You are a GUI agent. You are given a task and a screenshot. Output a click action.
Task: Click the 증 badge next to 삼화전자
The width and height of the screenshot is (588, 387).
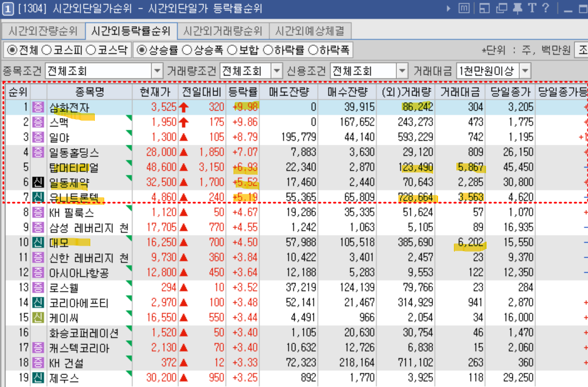pyautogui.click(x=38, y=107)
